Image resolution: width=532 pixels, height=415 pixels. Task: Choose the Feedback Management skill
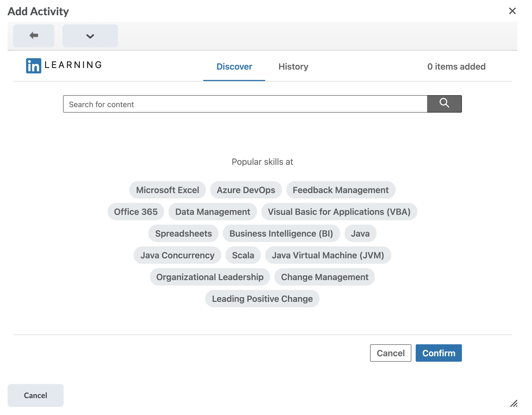pyautogui.click(x=341, y=190)
